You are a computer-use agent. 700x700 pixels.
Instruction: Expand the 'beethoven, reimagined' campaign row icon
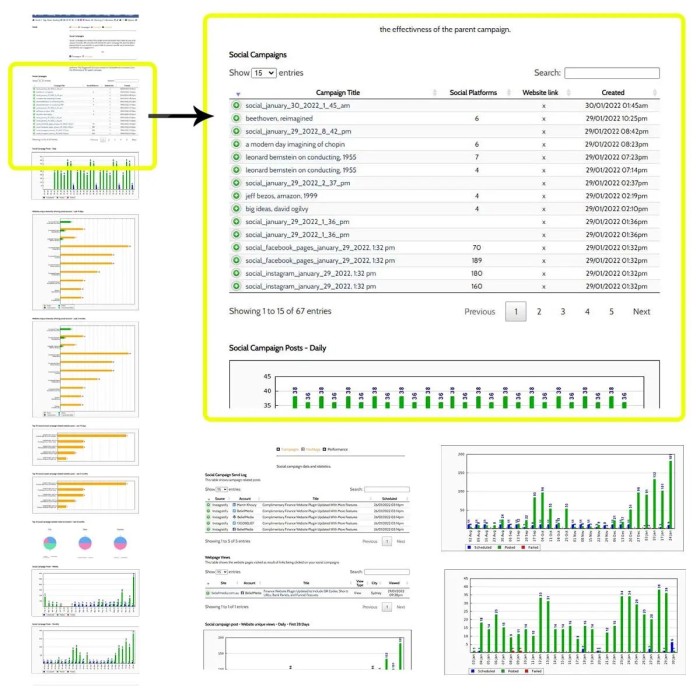coord(237,118)
